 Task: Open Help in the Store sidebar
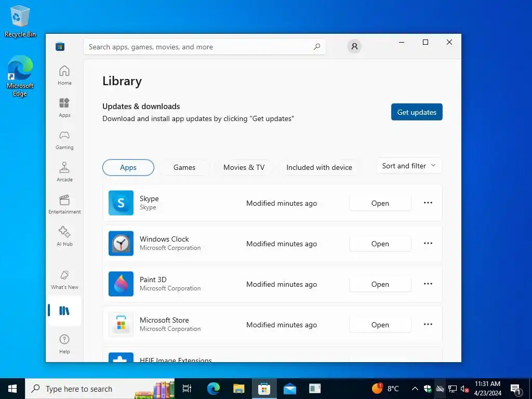point(64,344)
